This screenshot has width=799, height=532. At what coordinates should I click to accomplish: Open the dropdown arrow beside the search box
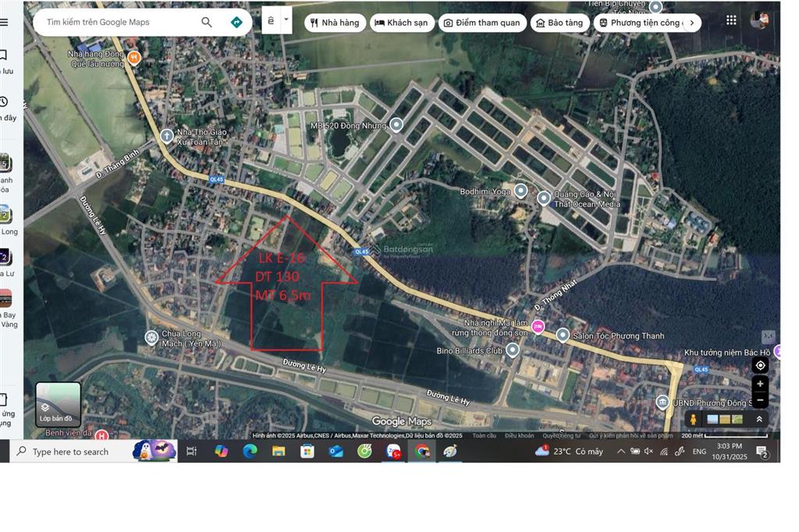click(286, 20)
